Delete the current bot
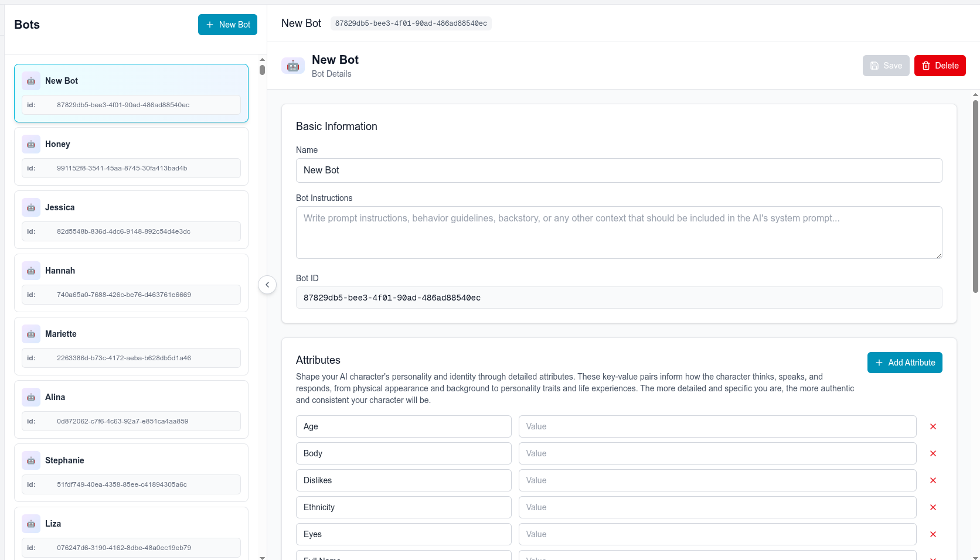This screenshot has width=980, height=560. [940, 65]
